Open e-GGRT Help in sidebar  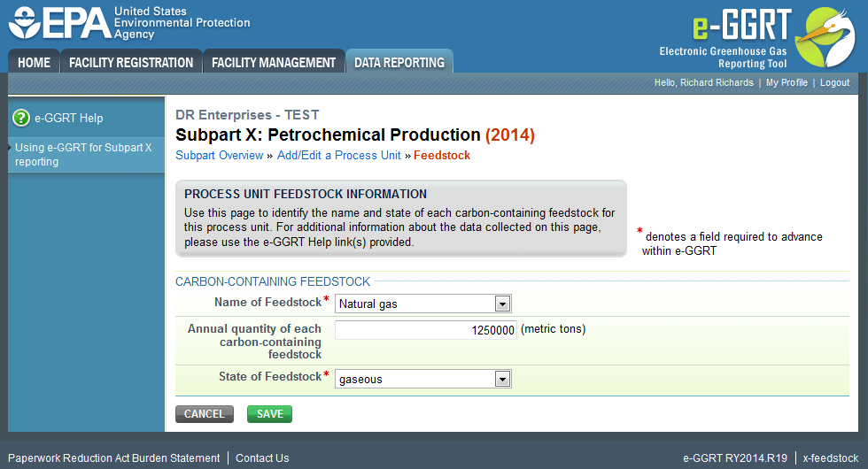(69, 118)
